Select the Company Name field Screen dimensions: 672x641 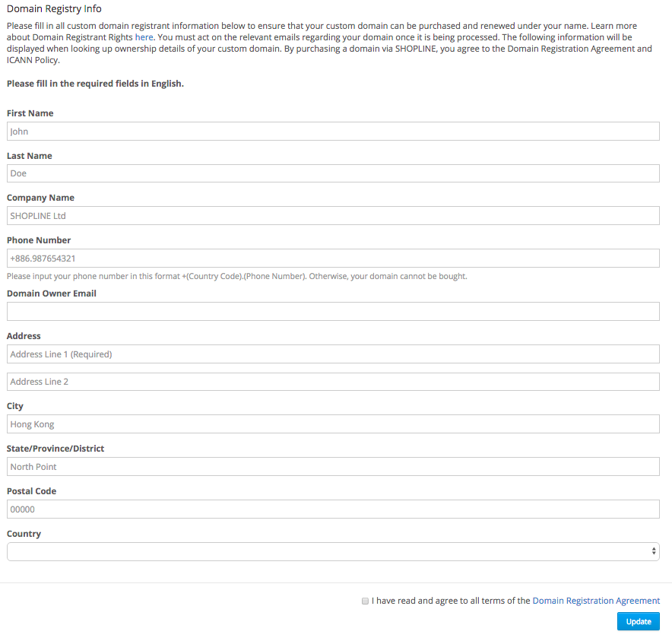[x=333, y=216]
